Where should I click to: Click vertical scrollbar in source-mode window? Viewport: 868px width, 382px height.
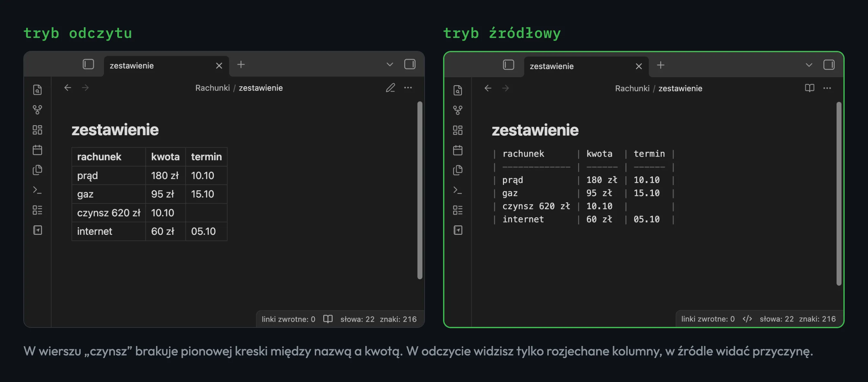coord(839,194)
